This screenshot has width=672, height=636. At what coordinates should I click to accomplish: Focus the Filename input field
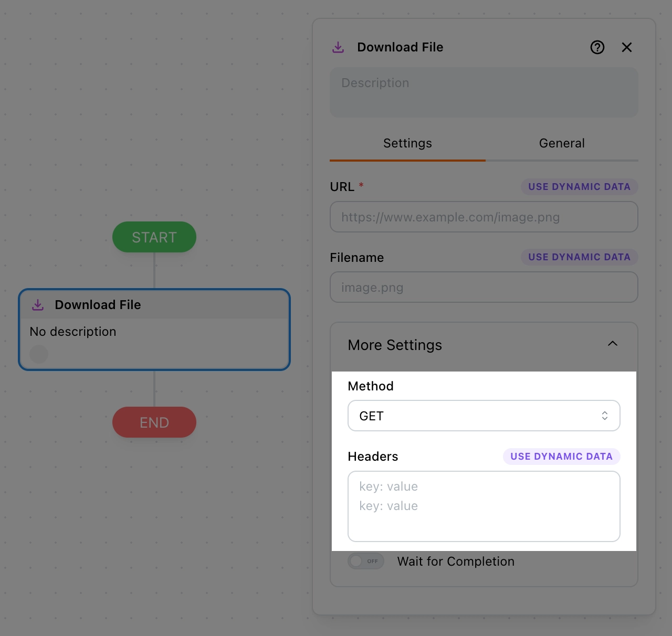tap(484, 288)
